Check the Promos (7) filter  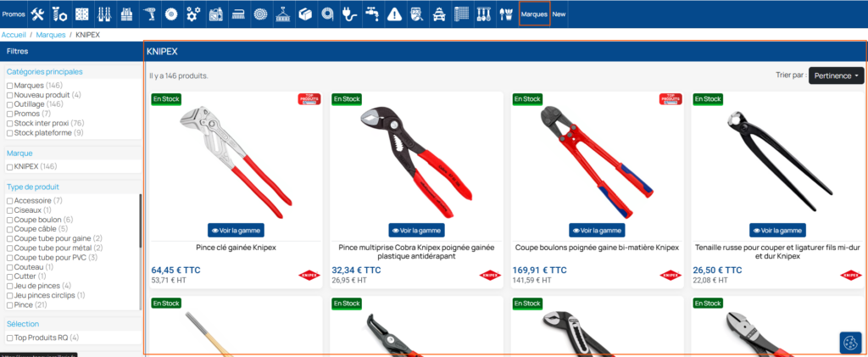coord(10,114)
